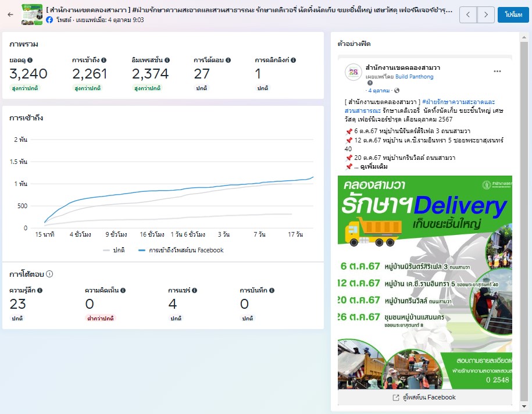The image size is (532, 414).
Task: Toggle การเข้าถึงโพสต์บน Facebook legend series
Action: click(x=181, y=250)
